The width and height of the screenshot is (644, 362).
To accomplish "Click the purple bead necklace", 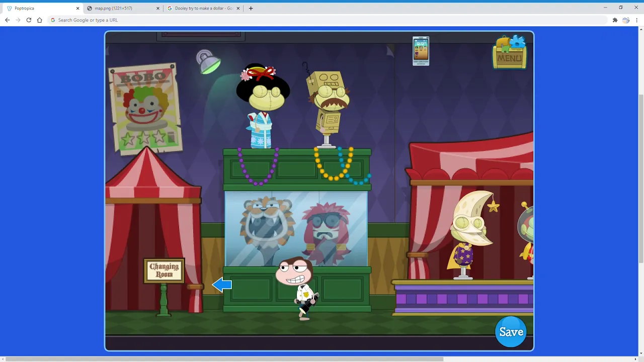I will [x=258, y=166].
